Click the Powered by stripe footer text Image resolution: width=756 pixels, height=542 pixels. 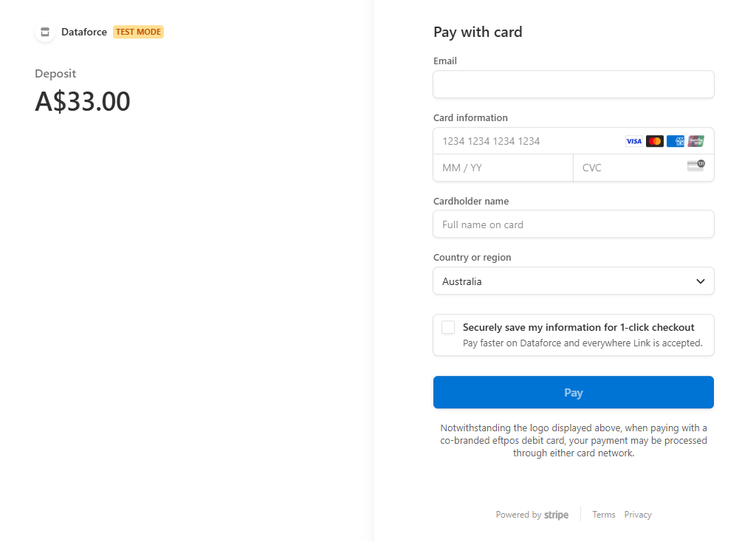(532, 514)
